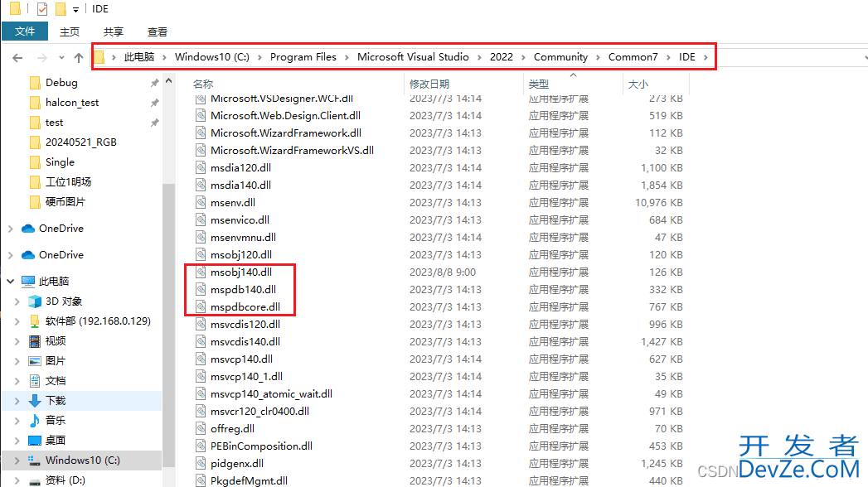The height and width of the screenshot is (487, 868).
Task: Expand chevron after Common7 breadcrumb
Action: point(669,57)
